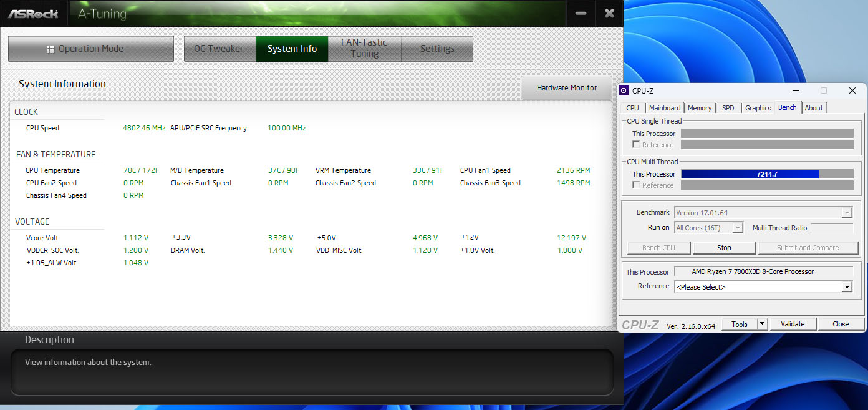Image resolution: width=868 pixels, height=410 pixels.
Task: Toggle Reference checkbox under CPU Multi Thread
Action: (x=636, y=185)
